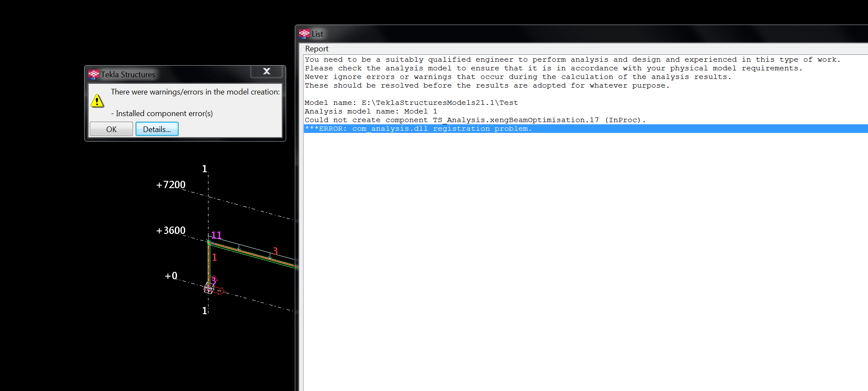868x391 pixels.
Task: Click the +3600 elevation label
Action: [171, 230]
